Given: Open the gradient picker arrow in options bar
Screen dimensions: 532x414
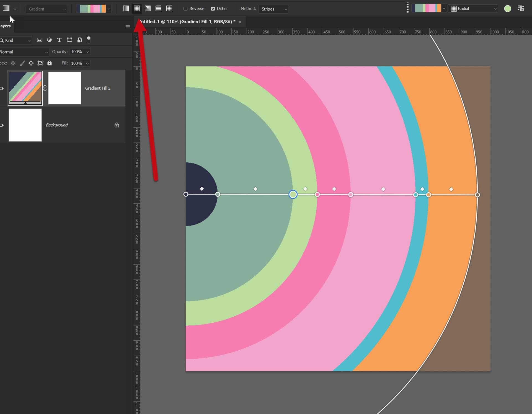Looking at the screenshot, I should tap(109, 9).
